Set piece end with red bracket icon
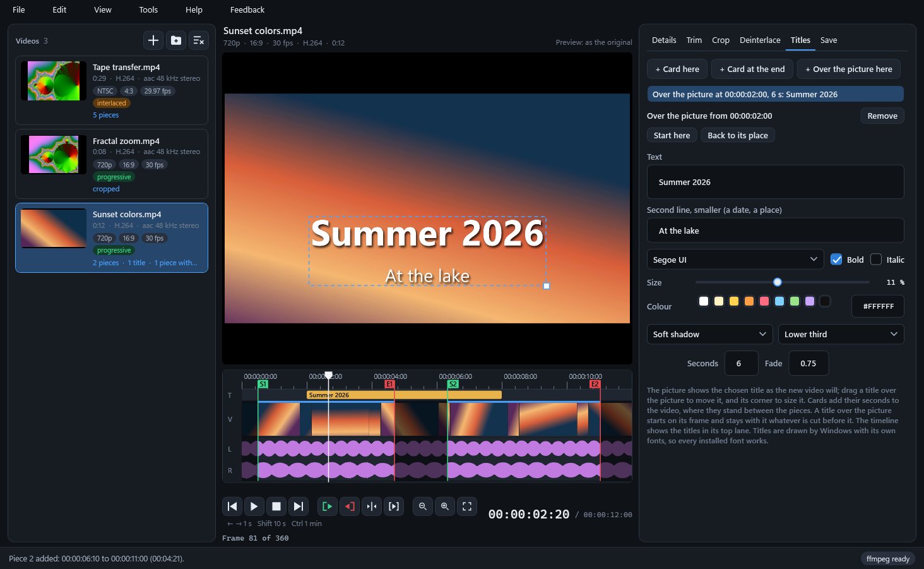 350,506
